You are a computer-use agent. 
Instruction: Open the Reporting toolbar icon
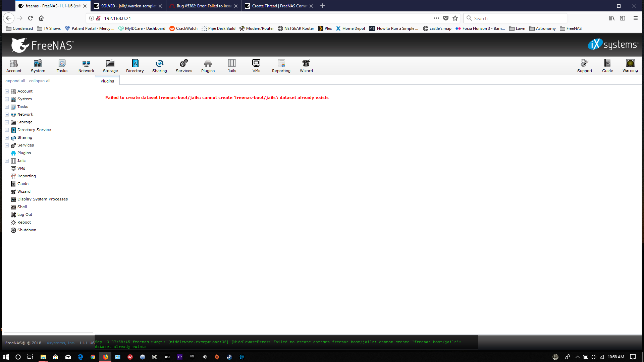pos(281,66)
